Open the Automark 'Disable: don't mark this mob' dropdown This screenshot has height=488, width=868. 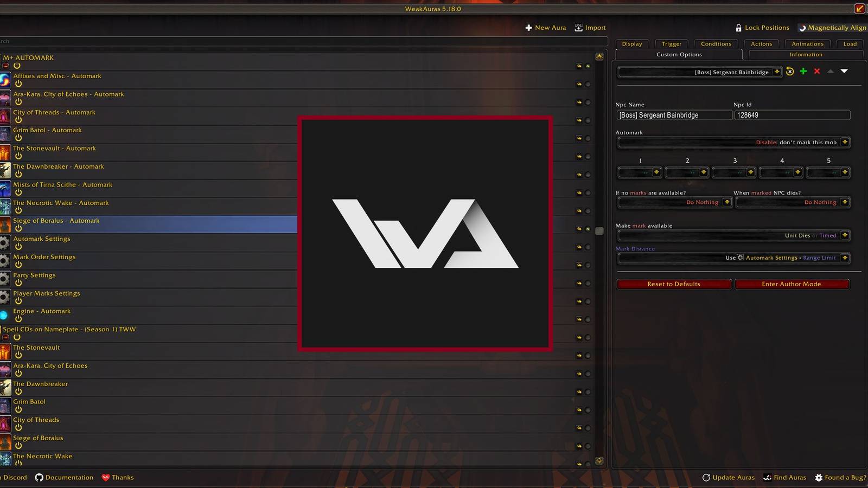844,143
